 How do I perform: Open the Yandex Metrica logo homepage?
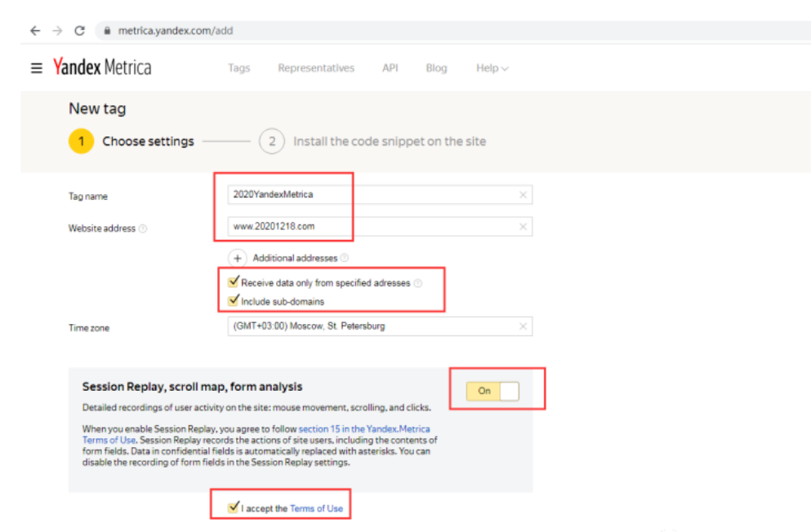coord(102,67)
